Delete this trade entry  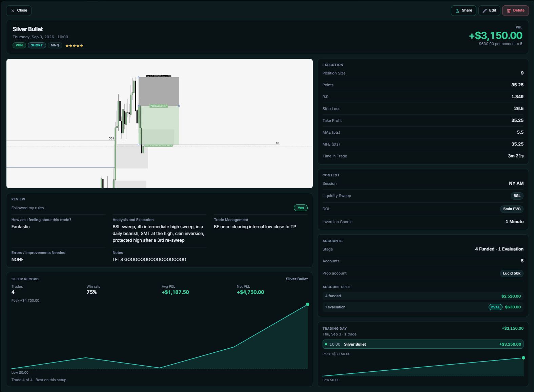coord(515,10)
